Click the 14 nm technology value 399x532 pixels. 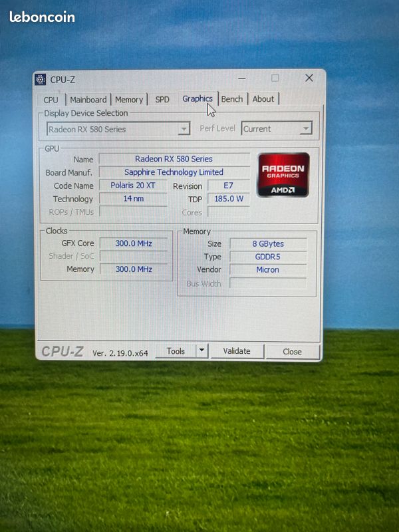coord(133,198)
